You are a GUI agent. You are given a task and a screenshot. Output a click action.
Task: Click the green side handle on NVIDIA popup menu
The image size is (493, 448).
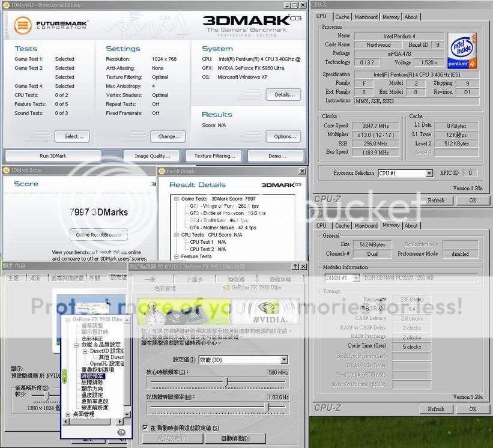coord(64,377)
